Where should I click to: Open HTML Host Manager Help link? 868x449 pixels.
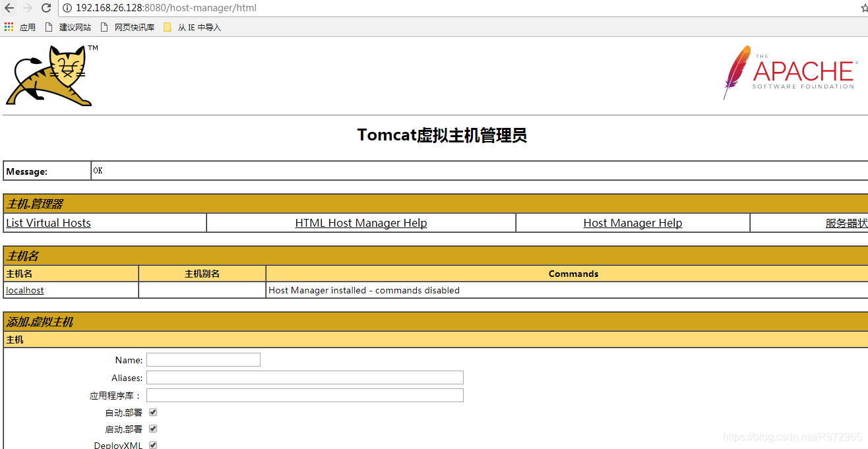(361, 223)
